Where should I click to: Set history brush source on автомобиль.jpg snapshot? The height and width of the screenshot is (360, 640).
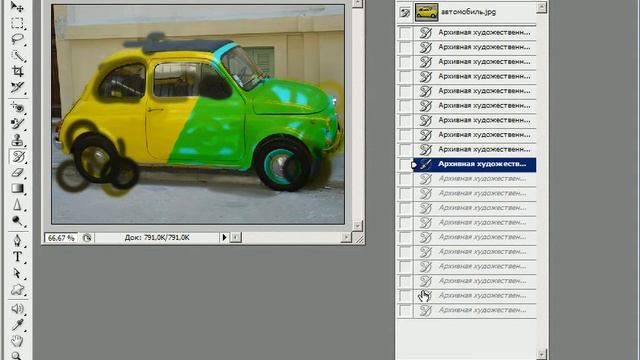[x=405, y=12]
